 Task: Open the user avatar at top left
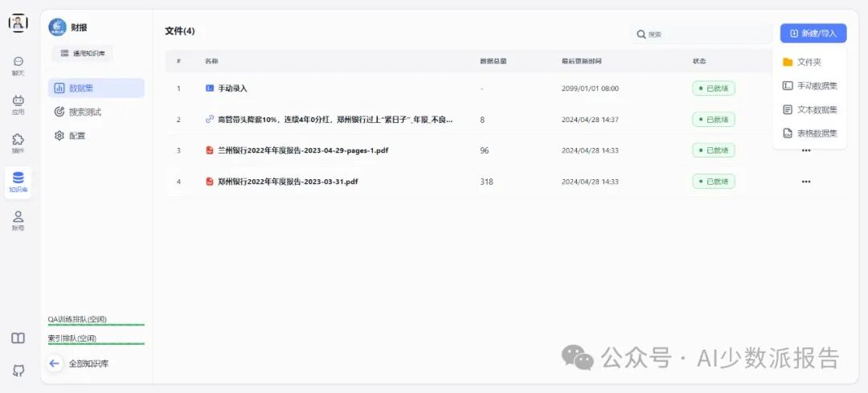[x=18, y=23]
